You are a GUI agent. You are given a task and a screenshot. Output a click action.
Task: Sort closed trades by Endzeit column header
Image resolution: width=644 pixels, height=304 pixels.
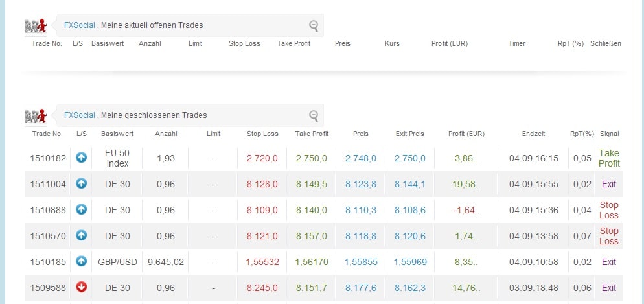pos(533,134)
